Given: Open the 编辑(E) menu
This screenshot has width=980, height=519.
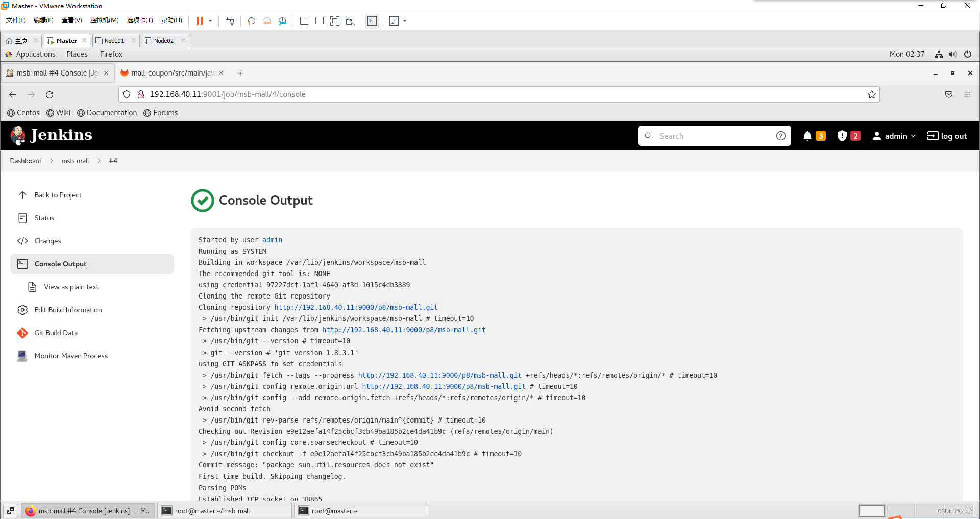Looking at the screenshot, I should click(43, 20).
